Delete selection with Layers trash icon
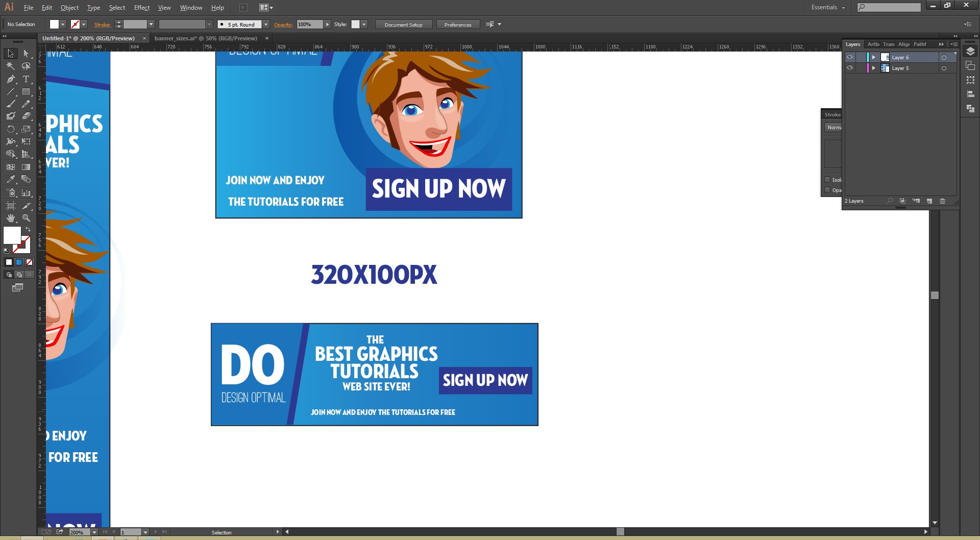 [x=942, y=201]
